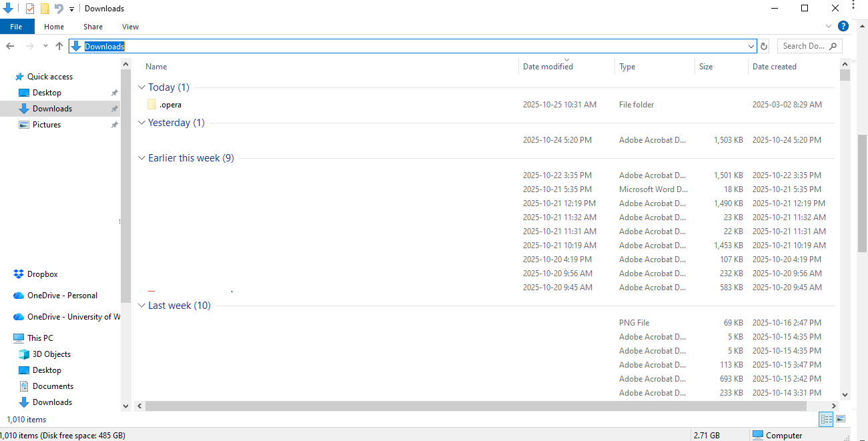Refresh the Downloads folder with the address bar icon

click(764, 46)
